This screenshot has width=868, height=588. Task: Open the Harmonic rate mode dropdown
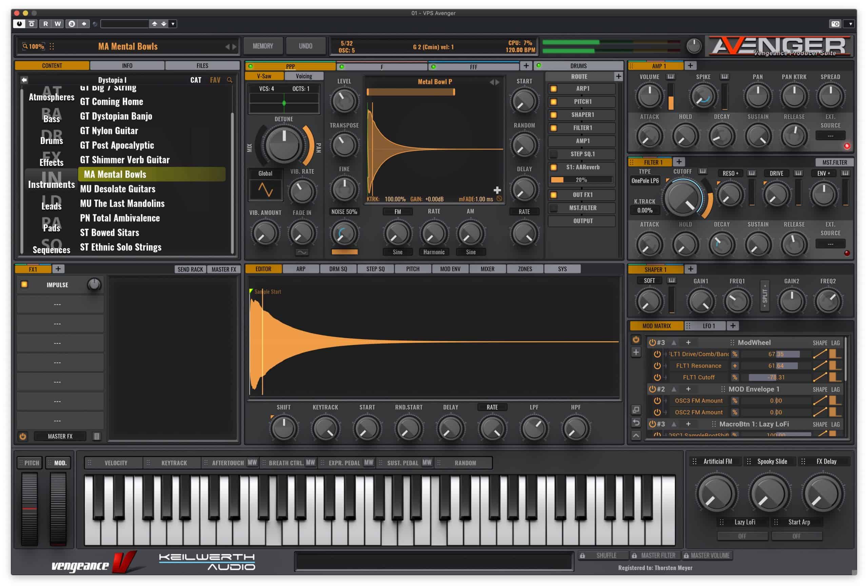(434, 252)
